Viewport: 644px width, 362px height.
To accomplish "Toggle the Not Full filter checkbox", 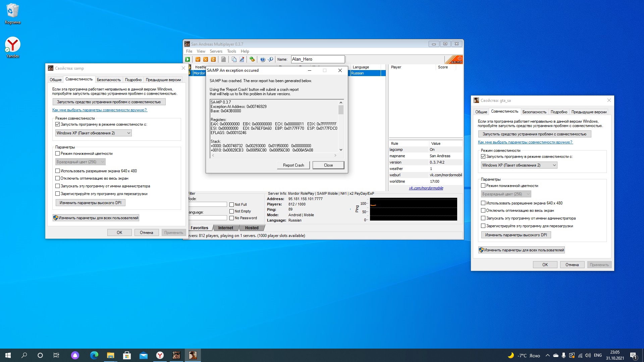I will [x=231, y=204].
